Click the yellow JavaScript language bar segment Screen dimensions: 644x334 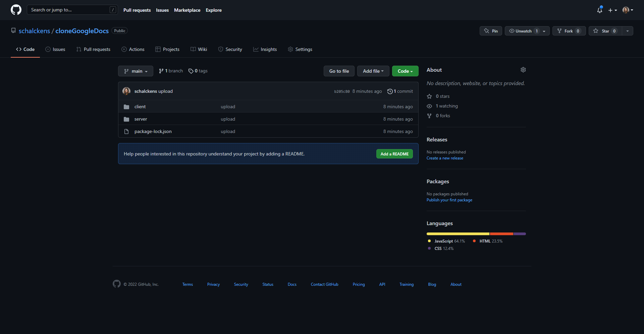[458, 234]
